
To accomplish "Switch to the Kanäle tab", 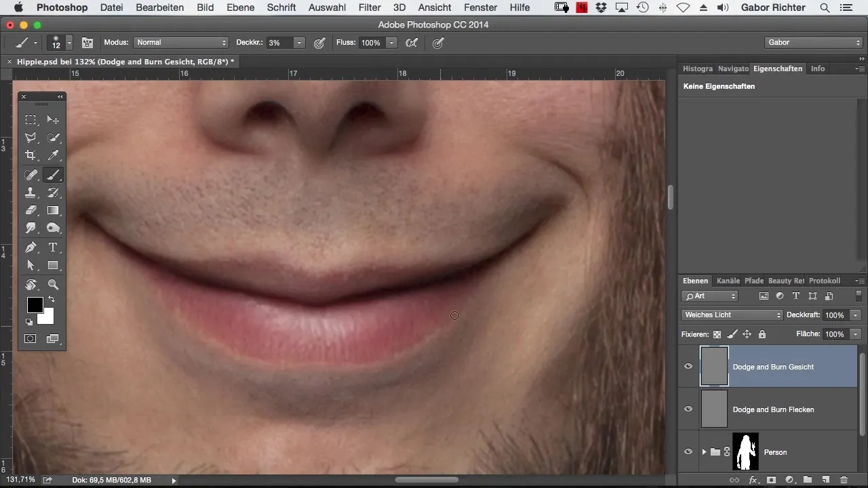I will click(728, 281).
